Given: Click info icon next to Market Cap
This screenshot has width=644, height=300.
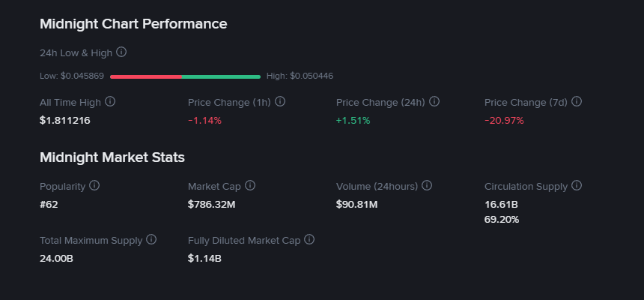Looking at the screenshot, I should (250, 185).
